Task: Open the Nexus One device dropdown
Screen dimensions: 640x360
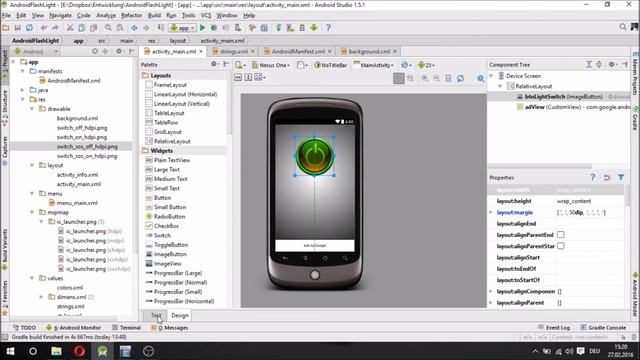Action: 271,65
